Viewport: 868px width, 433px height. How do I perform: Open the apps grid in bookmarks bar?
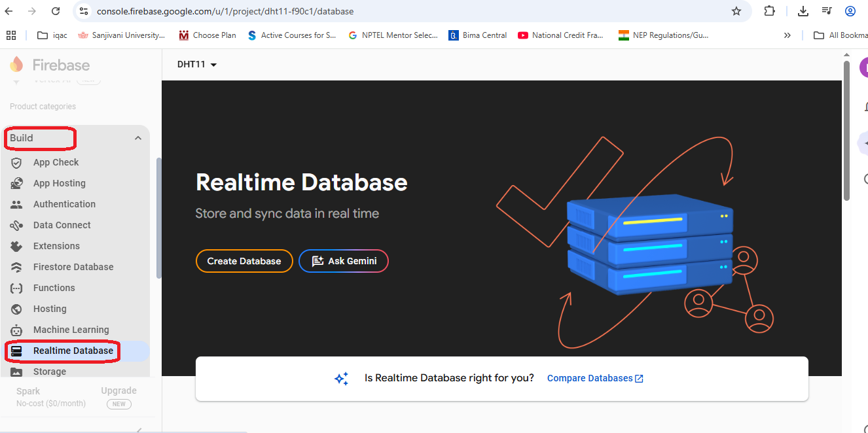tap(10, 35)
